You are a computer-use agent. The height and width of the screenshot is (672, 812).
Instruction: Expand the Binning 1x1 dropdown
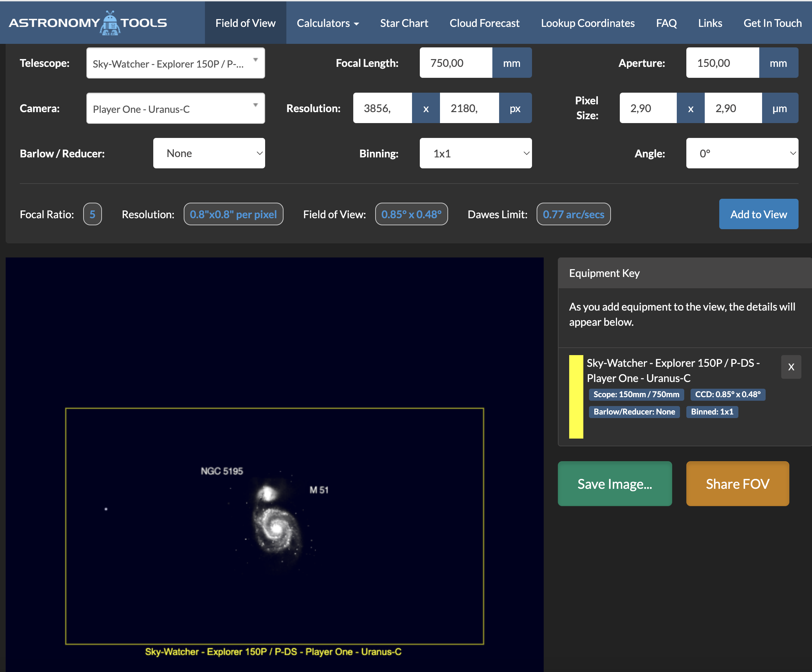pos(475,153)
